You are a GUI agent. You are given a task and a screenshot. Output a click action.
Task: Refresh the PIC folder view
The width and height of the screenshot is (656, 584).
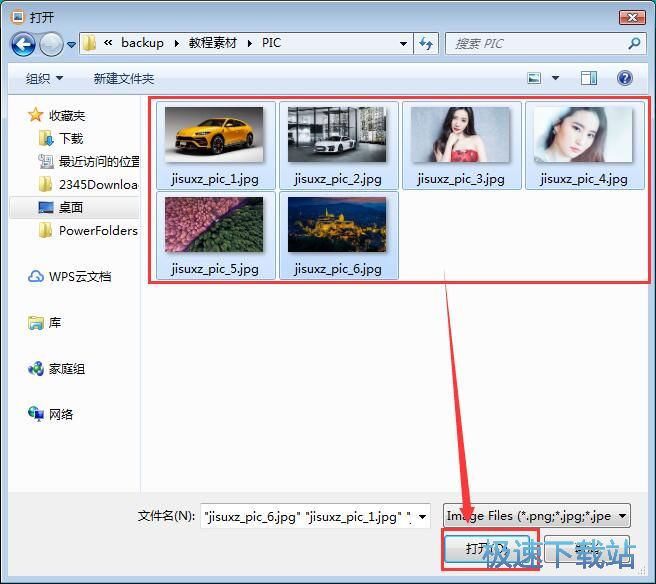(425, 44)
